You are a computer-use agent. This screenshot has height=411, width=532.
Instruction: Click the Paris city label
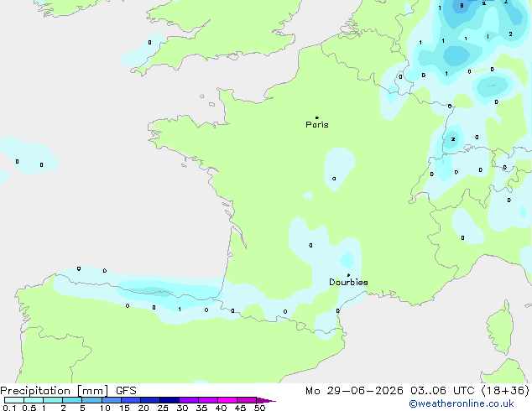pos(317,125)
